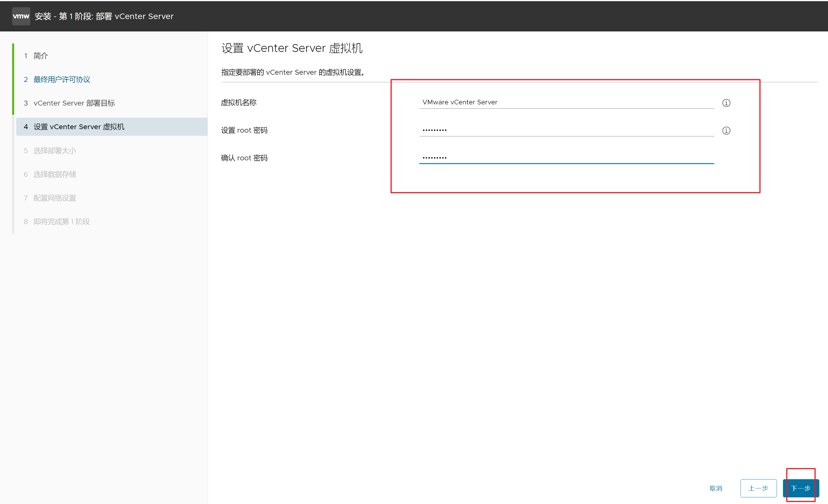Click the installer title text in header
The height and width of the screenshot is (504, 828).
(104, 16)
